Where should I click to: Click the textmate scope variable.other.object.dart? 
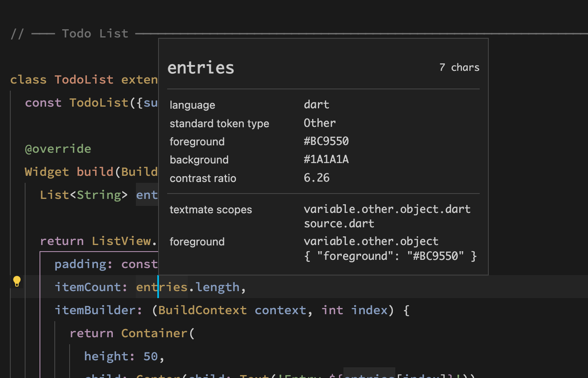click(387, 209)
